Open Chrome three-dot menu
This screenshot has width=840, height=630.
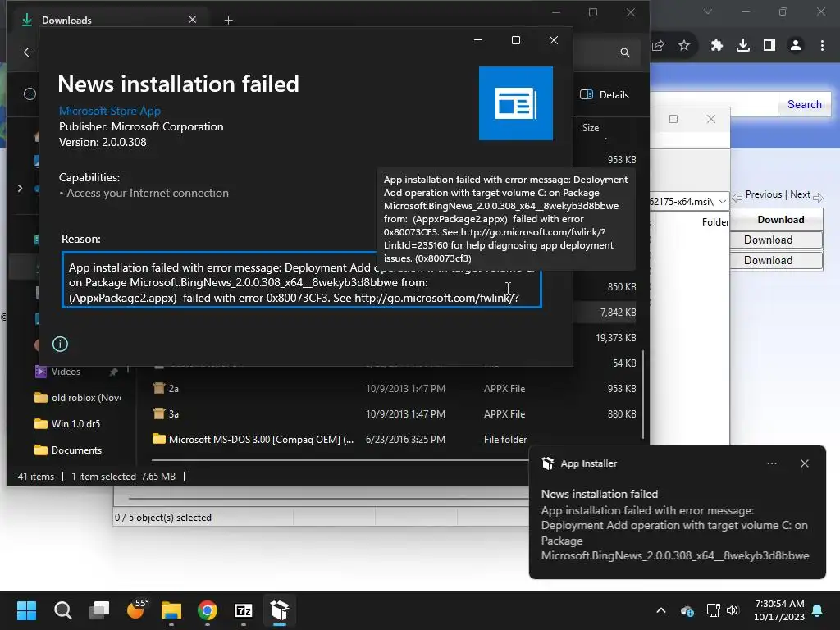822,46
